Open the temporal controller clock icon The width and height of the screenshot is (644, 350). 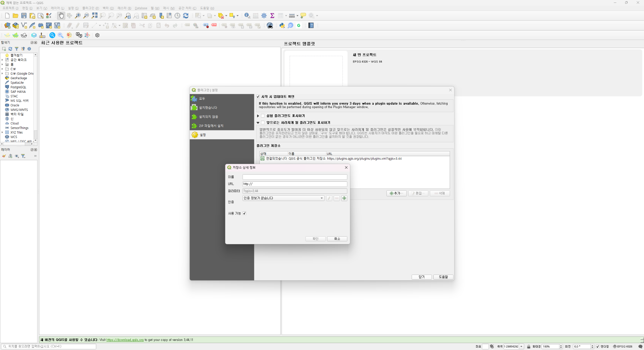(177, 16)
